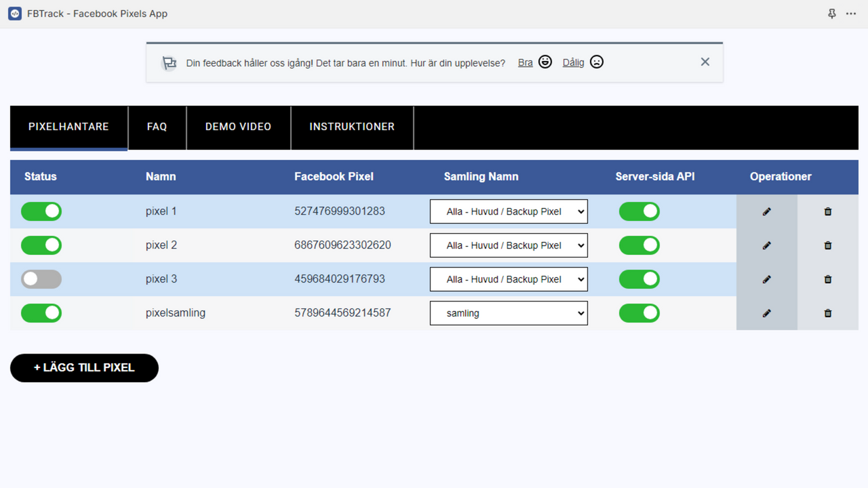Disable status toggle for pixel 2
Screen dimensions: 868x488
[41, 245]
